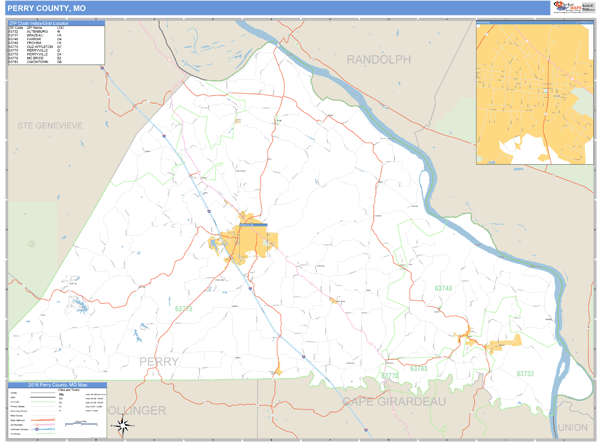Click the RANDOLPH county label
Screen dimensions: 600x442
(x=379, y=60)
